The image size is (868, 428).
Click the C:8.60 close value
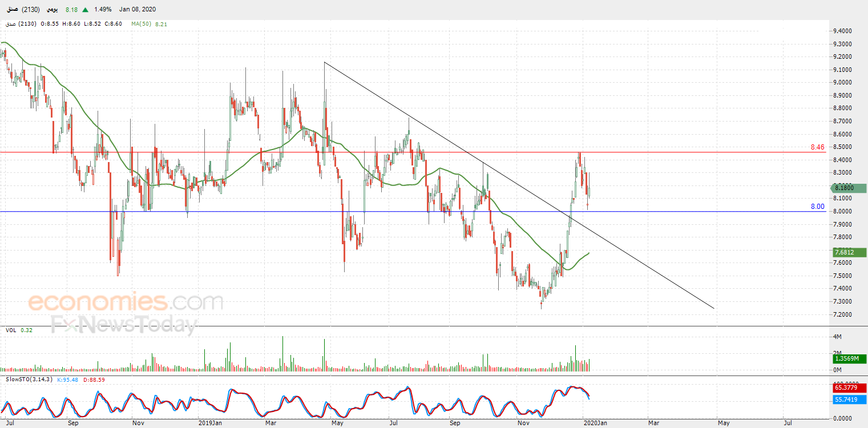click(114, 24)
